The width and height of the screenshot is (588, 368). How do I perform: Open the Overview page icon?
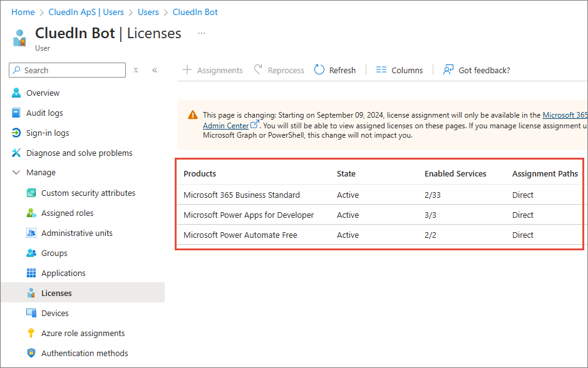16,93
